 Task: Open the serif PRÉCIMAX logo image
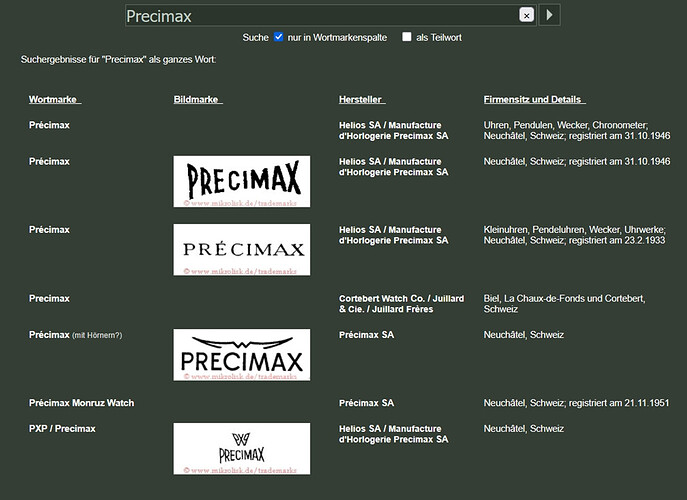[x=242, y=250]
